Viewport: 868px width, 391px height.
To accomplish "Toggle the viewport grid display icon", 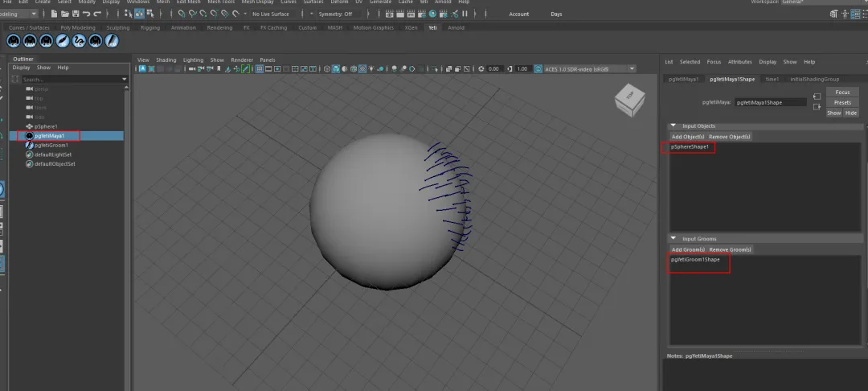I will click(x=260, y=69).
